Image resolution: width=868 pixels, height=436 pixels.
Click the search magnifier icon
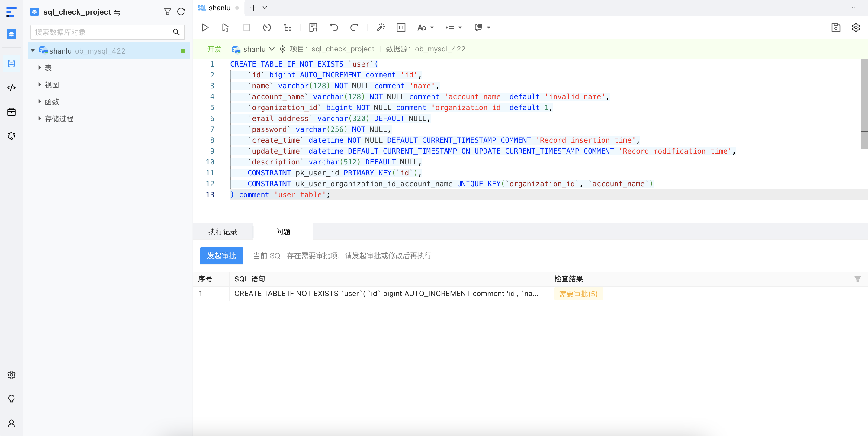point(176,32)
